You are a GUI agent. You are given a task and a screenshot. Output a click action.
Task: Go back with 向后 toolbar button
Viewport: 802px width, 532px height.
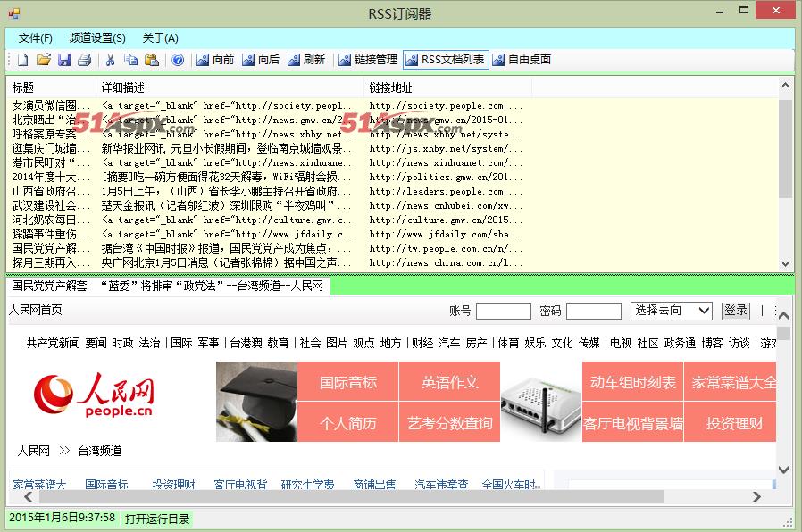[x=261, y=60]
